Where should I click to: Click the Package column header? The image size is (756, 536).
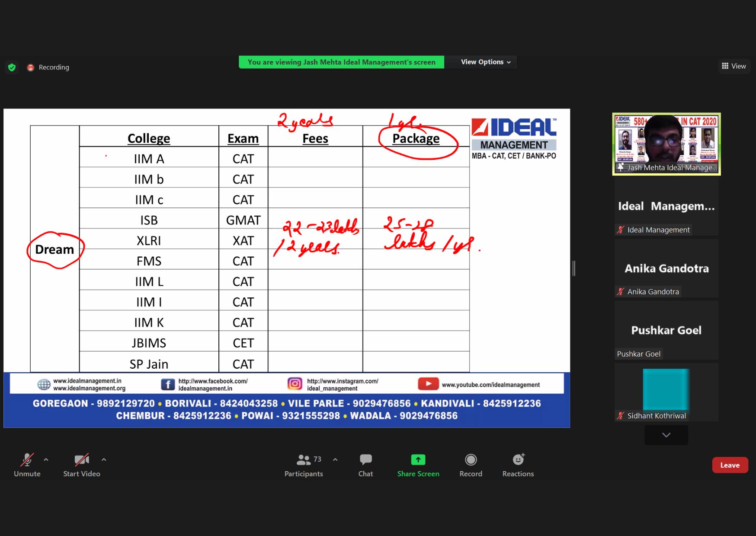[x=416, y=138]
